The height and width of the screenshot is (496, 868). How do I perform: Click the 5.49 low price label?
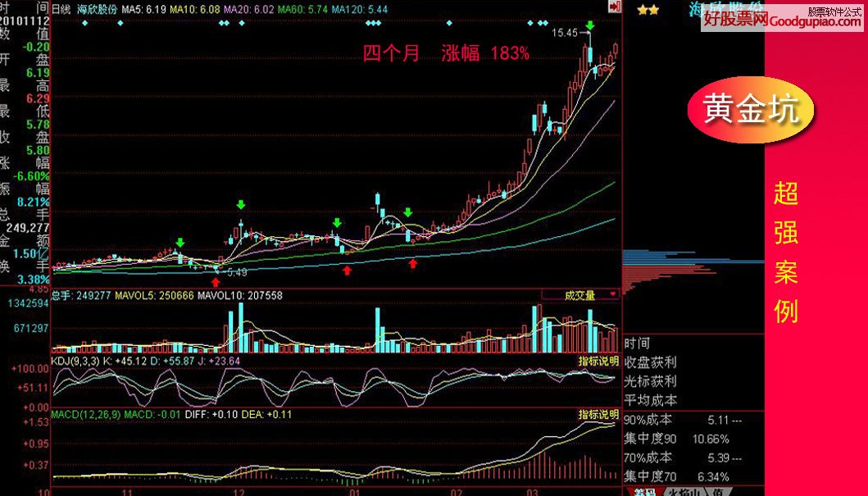(237, 272)
